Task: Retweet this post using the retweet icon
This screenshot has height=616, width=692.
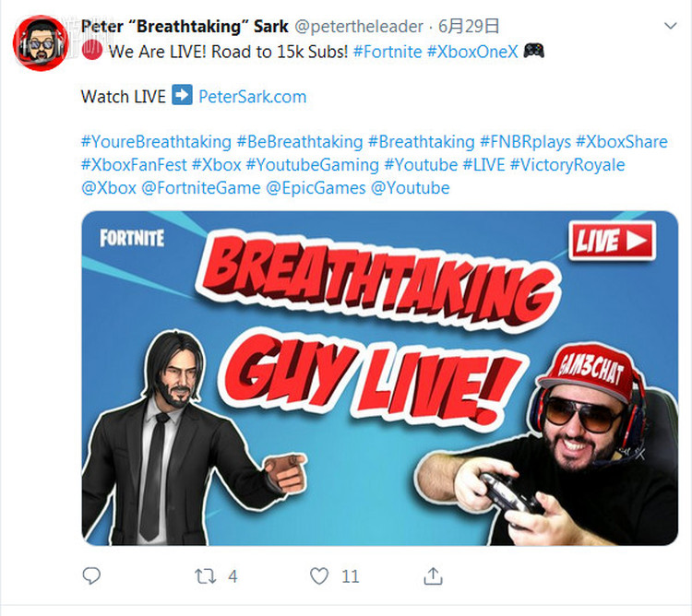Action: point(206,576)
